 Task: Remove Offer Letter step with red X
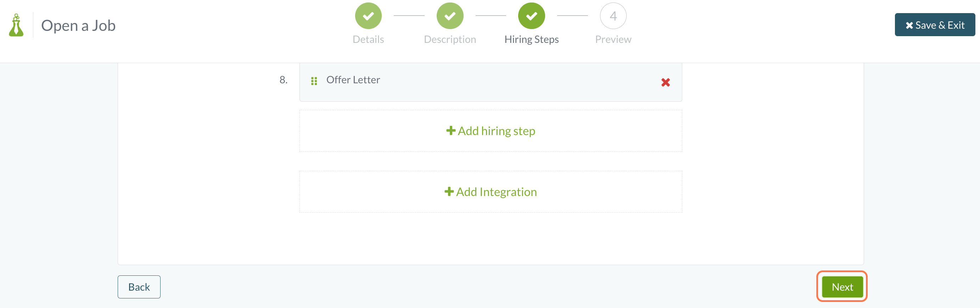(665, 82)
